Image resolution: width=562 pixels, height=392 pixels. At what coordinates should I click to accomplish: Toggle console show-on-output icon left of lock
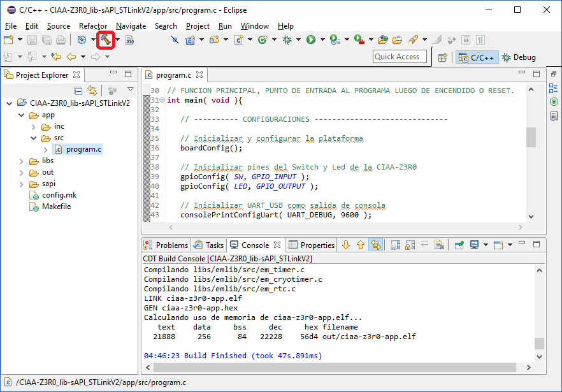click(x=395, y=245)
